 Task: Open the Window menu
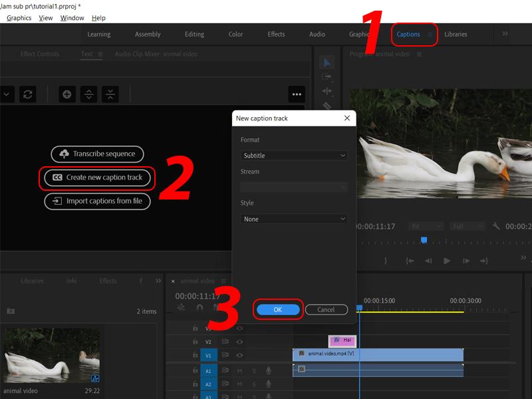[73, 18]
